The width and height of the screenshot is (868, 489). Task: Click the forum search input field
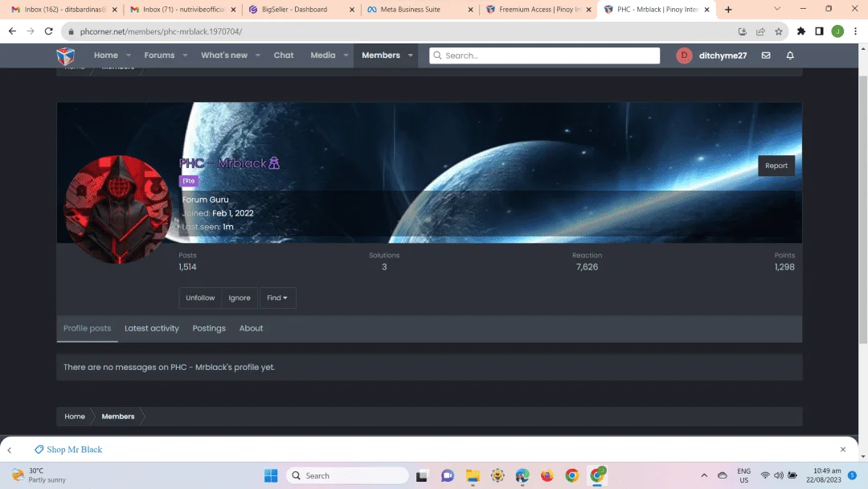click(544, 55)
